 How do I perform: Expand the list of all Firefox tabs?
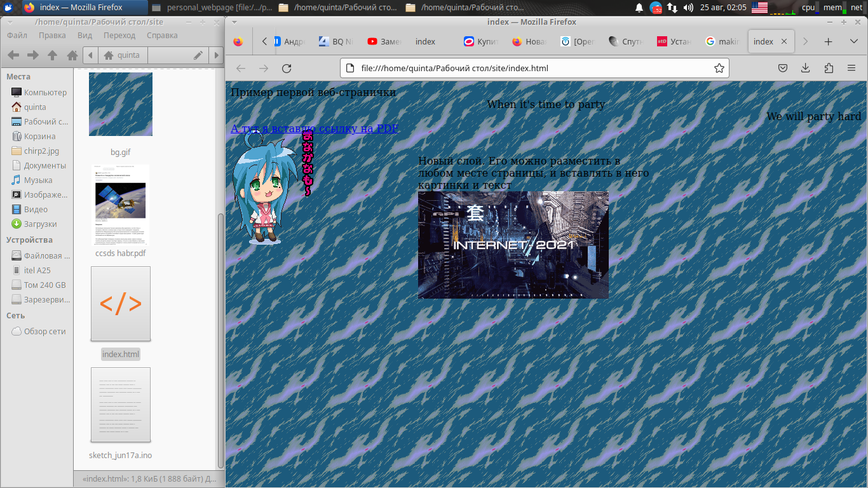point(853,41)
